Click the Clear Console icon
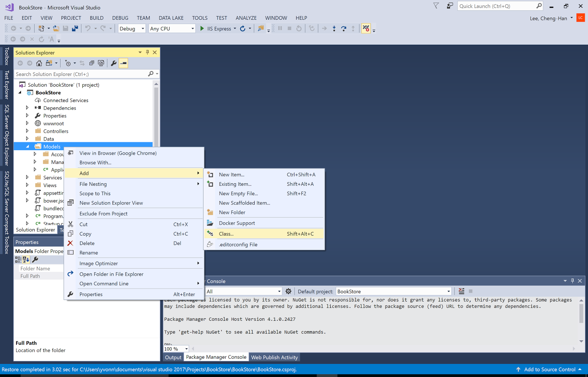 pos(462,291)
